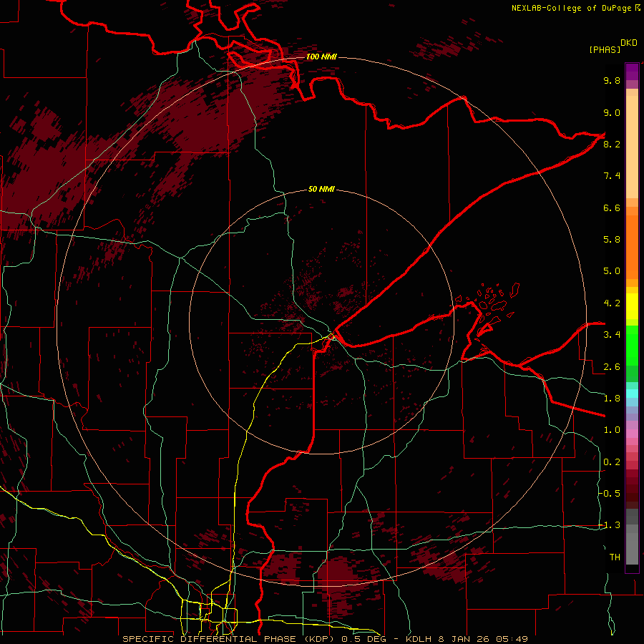Click the 1.8 value on color scale
644x644 pixels.
tap(612, 399)
